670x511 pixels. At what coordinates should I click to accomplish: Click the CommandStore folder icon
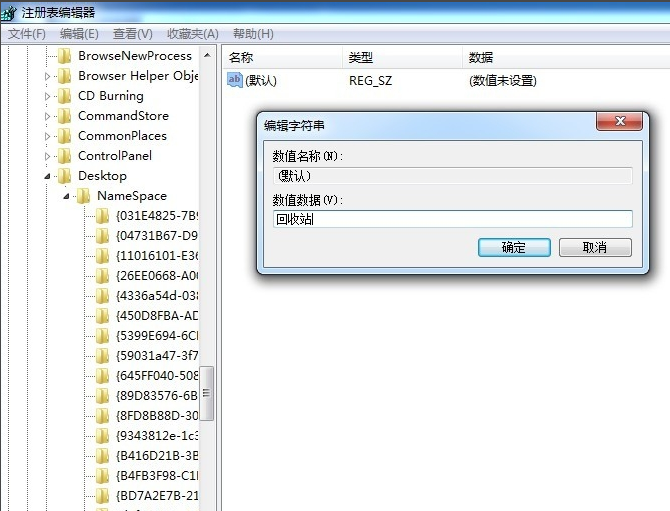[65, 116]
